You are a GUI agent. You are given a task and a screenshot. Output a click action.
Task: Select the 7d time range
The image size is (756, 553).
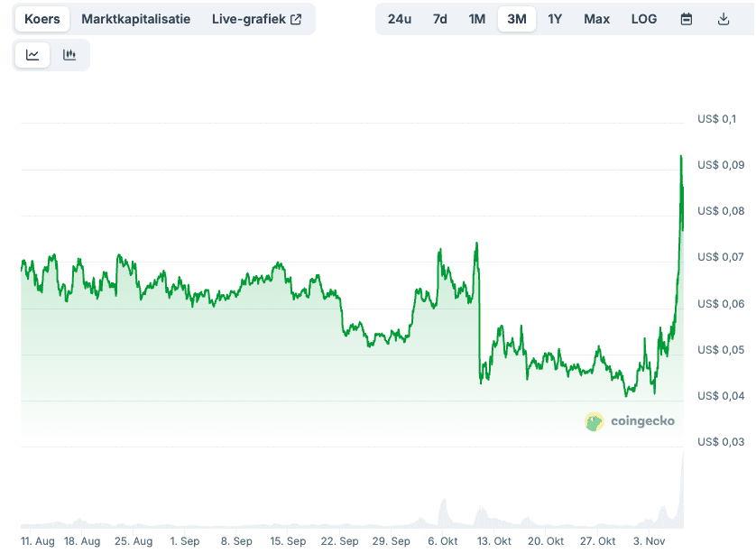tap(439, 18)
